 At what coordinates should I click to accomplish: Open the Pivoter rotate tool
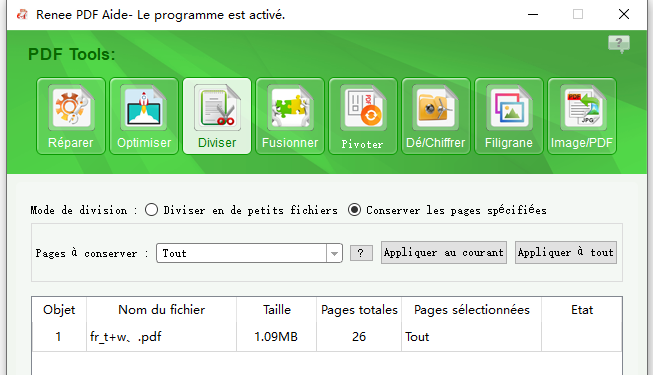coord(363,116)
